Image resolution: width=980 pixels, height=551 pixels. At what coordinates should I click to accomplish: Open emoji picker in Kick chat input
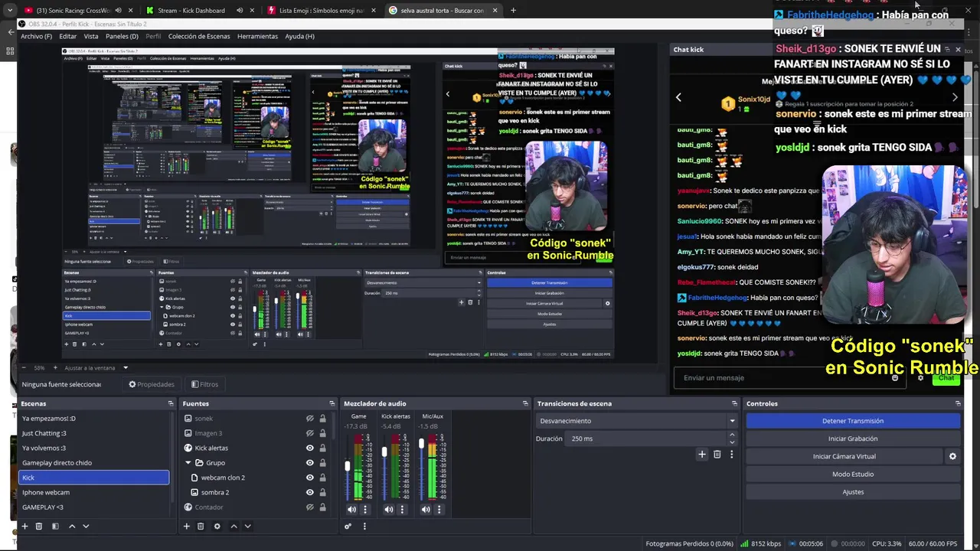point(894,377)
